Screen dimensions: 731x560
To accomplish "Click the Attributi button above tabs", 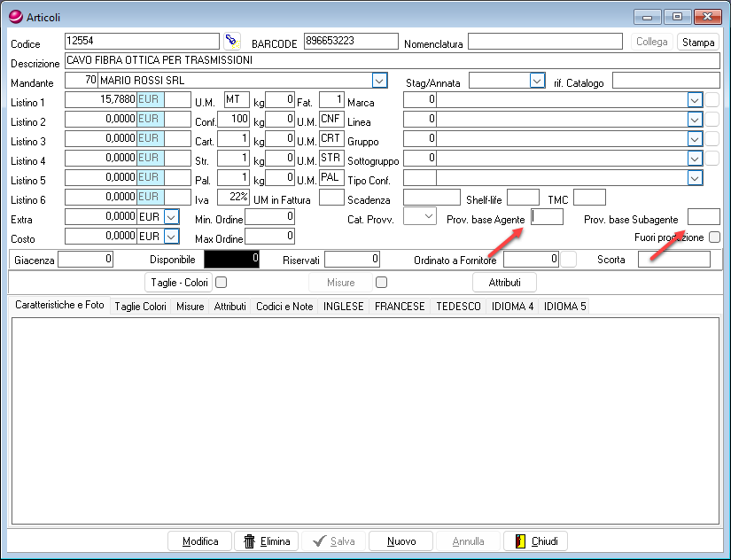I will click(x=504, y=283).
